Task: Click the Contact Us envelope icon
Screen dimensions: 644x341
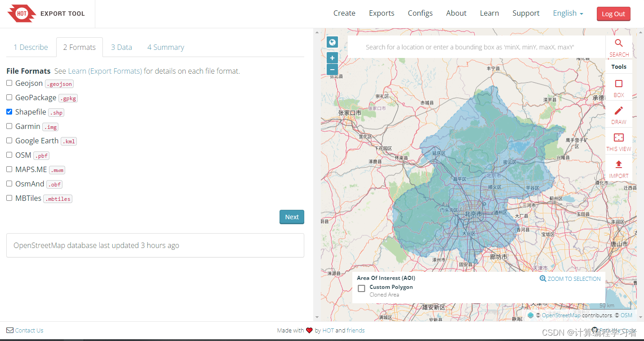Action: 9,330
